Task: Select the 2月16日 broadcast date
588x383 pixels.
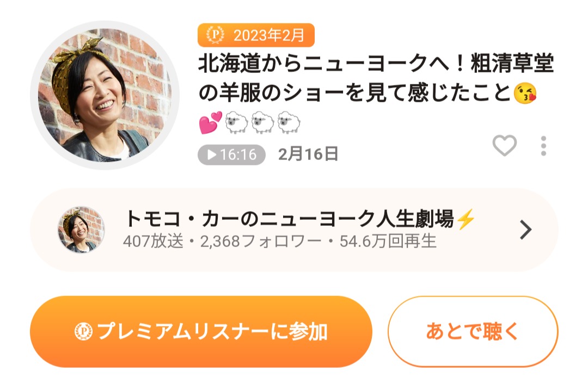Action: (308, 154)
